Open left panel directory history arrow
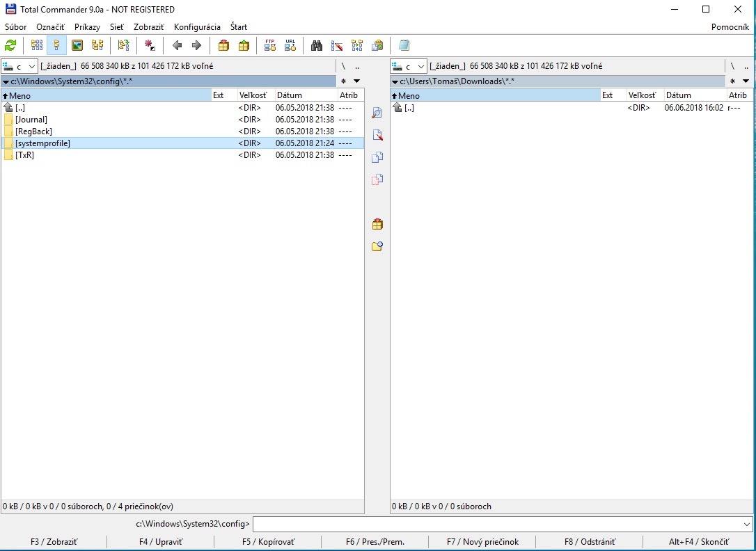Screen dimensions: 756x551 point(357,81)
